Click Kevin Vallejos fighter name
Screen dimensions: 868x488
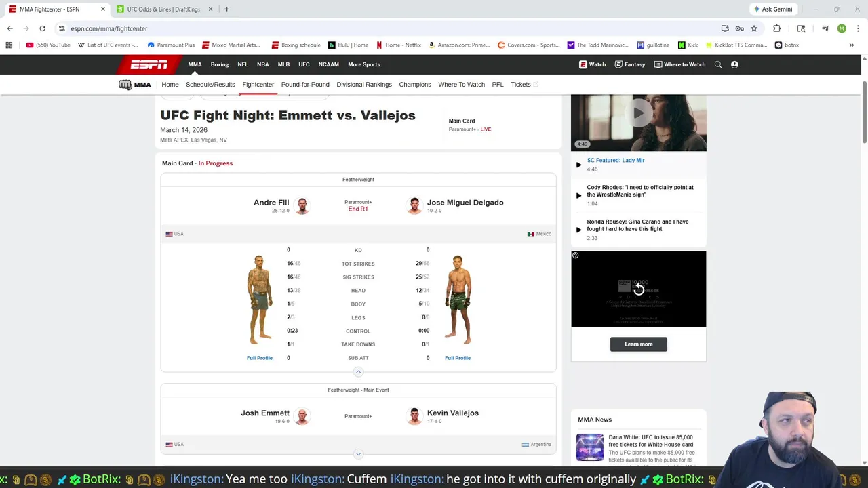click(453, 413)
